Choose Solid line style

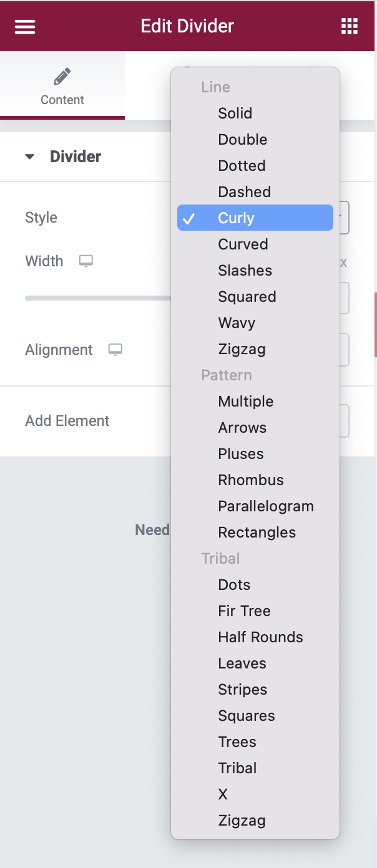click(235, 113)
